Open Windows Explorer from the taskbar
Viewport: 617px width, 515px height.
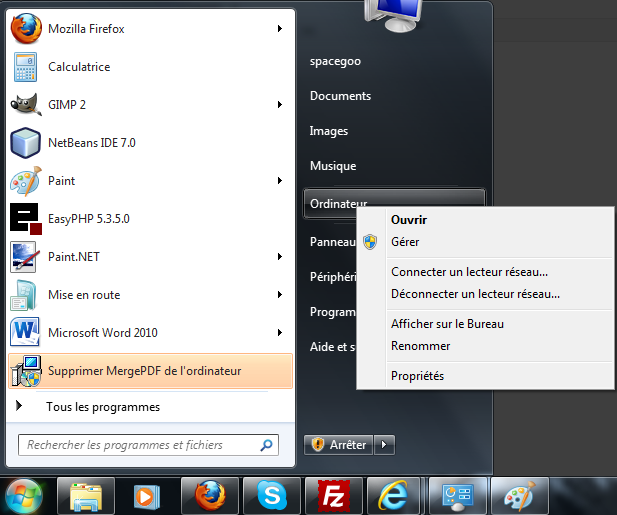86,497
